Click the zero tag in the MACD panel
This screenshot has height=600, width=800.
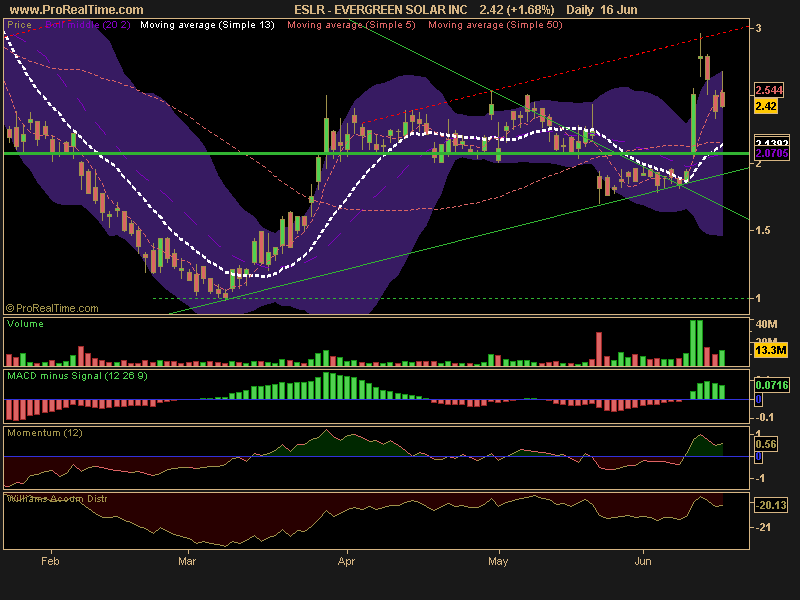[759, 399]
